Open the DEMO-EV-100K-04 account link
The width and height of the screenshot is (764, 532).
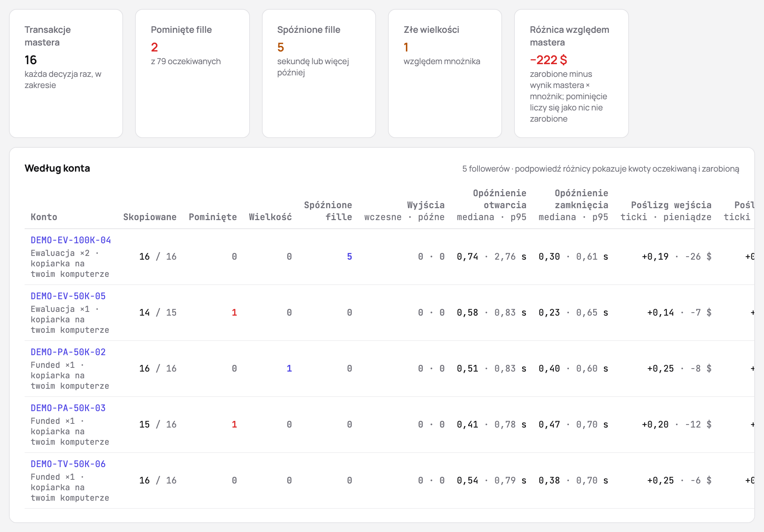point(71,240)
